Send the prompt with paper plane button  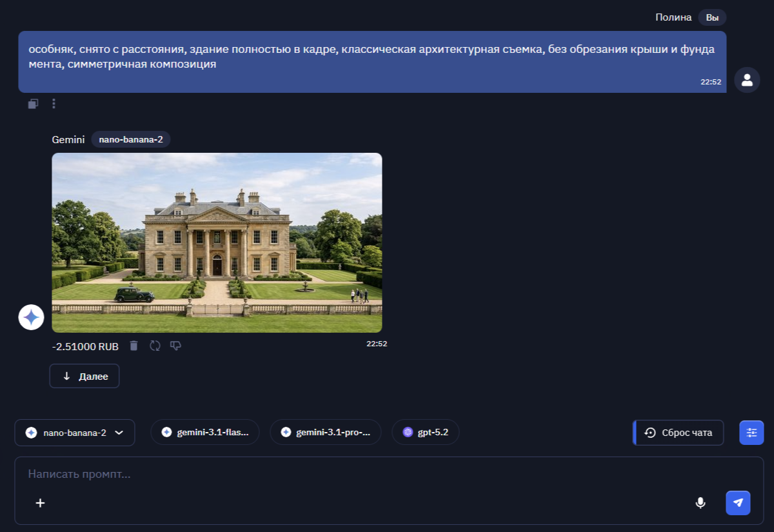point(738,503)
